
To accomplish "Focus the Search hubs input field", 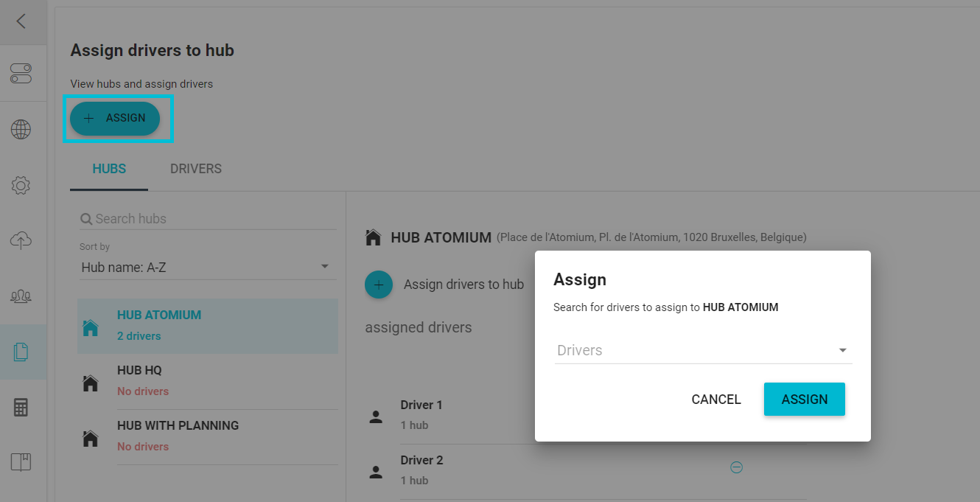I will [208, 219].
